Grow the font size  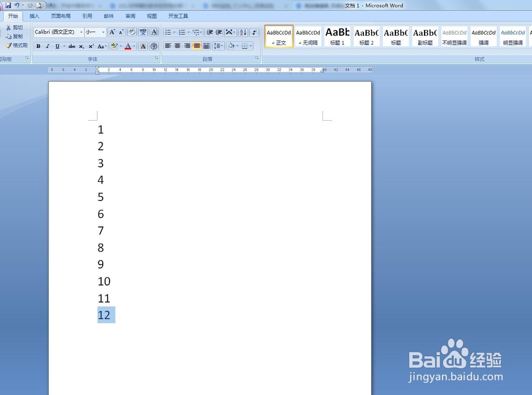[112, 32]
